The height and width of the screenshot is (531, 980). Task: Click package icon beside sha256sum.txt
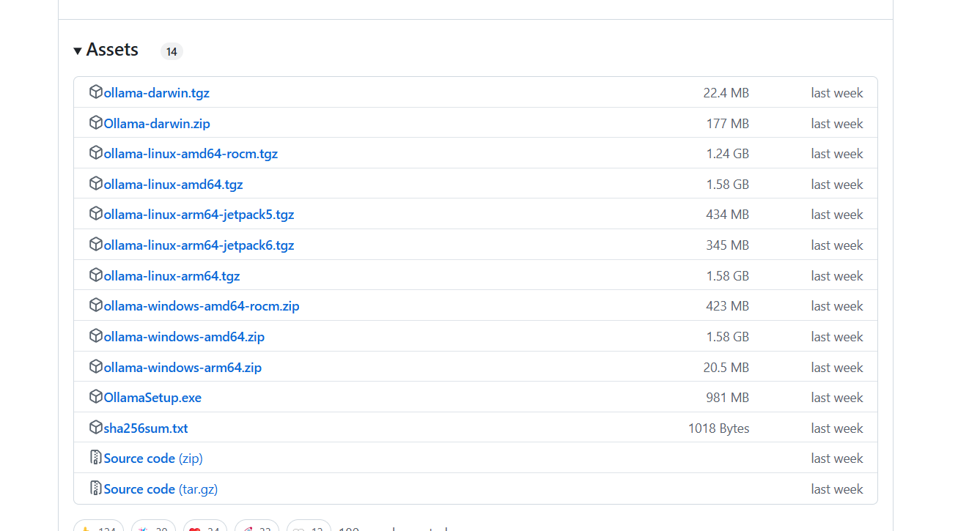96,428
